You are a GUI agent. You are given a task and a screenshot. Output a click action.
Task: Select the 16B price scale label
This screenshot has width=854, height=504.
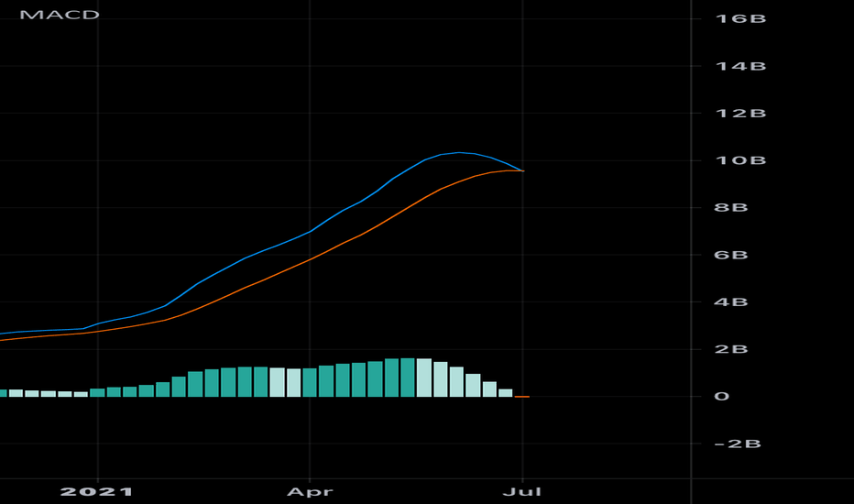tap(740, 18)
